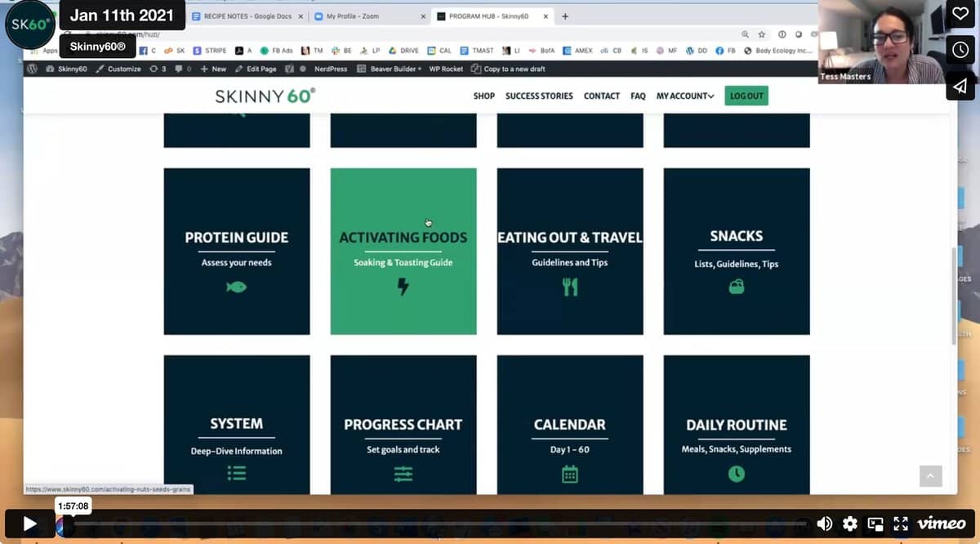This screenshot has height=544, width=980.
Task: Open New menu in WordPress admin bar
Action: (x=213, y=69)
